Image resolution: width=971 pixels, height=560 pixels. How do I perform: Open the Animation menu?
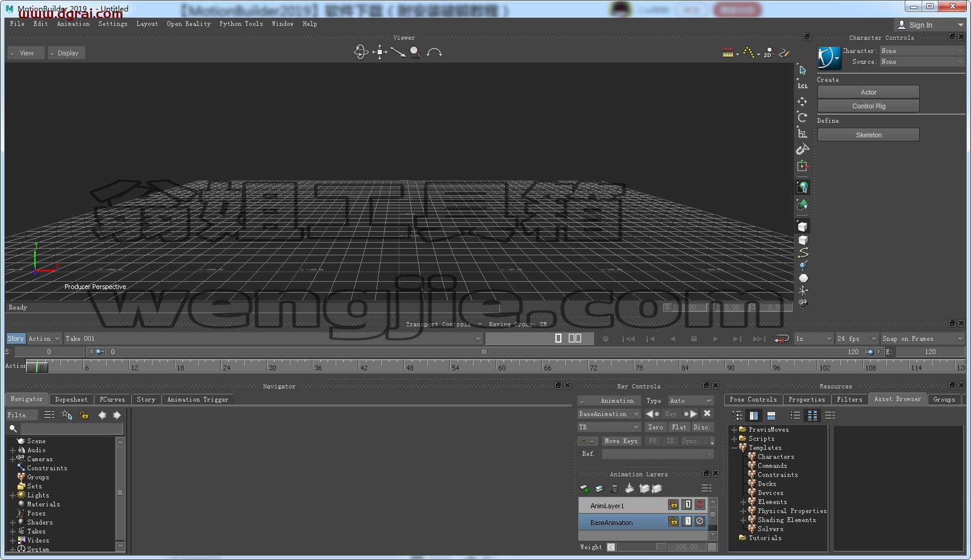[73, 24]
